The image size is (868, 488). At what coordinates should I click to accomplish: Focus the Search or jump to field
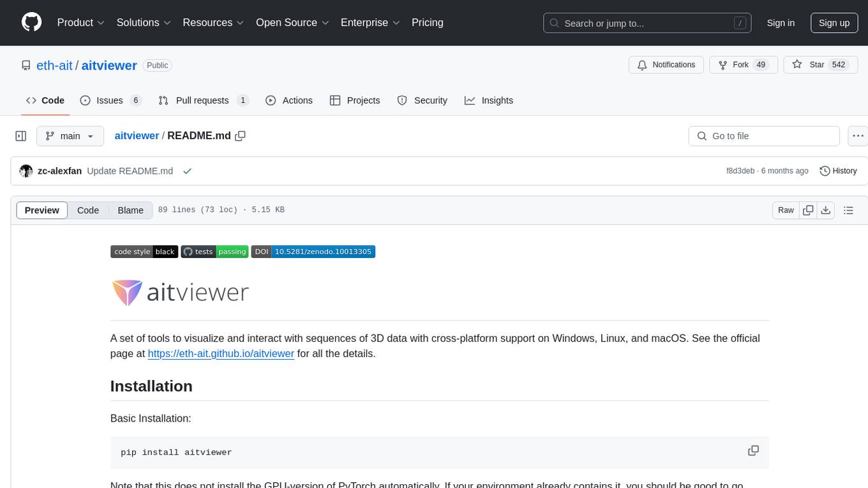(646, 23)
